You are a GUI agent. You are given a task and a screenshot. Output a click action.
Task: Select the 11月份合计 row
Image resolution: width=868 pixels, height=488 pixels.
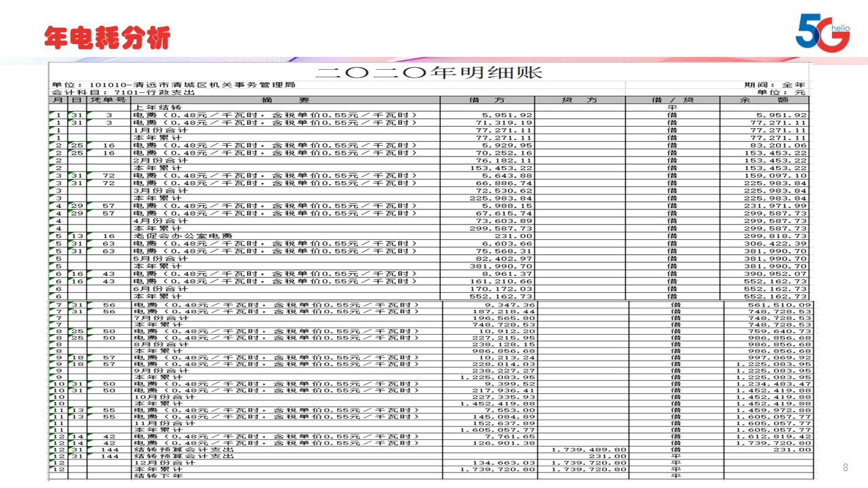(432, 424)
